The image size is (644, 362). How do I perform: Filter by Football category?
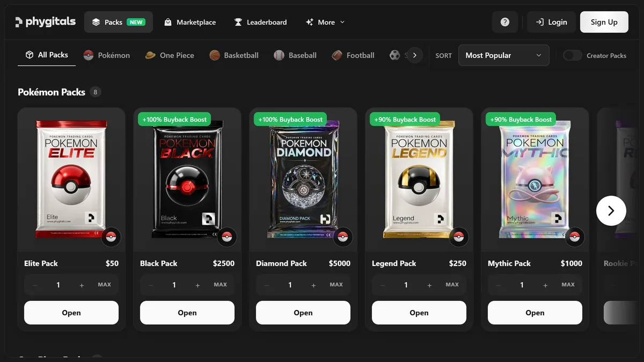353,55
